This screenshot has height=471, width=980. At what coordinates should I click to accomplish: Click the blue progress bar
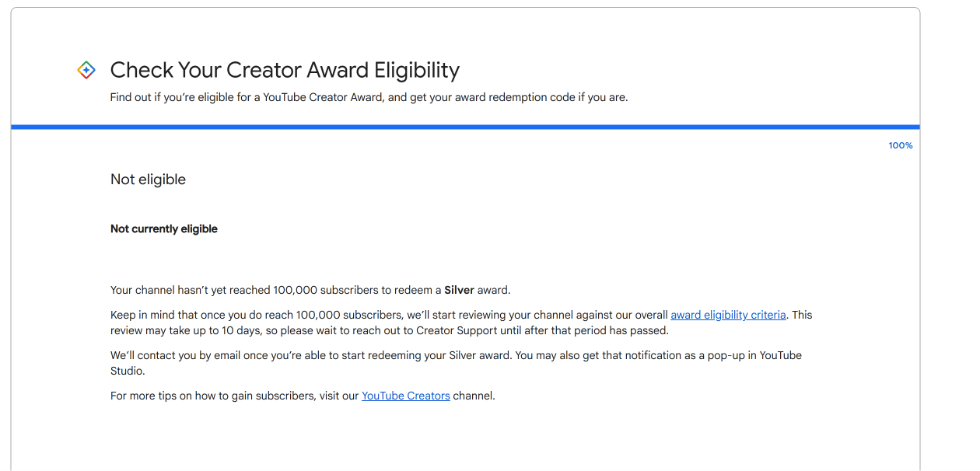click(465, 127)
